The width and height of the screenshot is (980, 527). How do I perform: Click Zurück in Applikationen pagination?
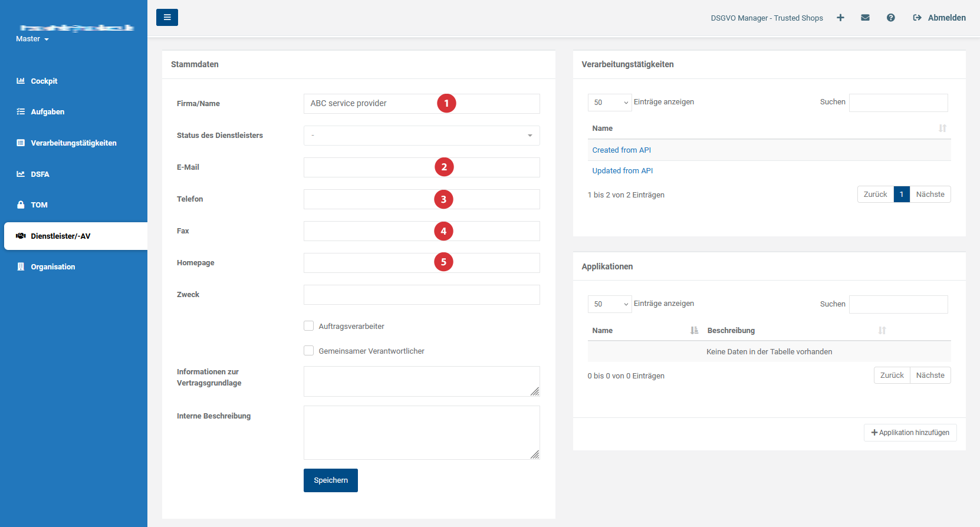(x=892, y=376)
